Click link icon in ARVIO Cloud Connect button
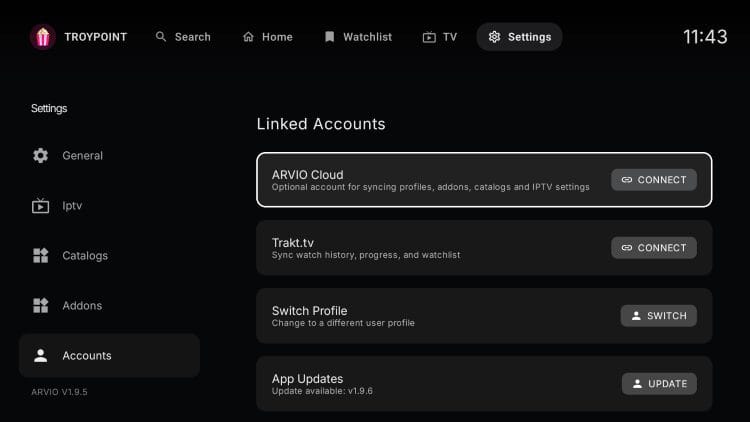Viewport: 750px width, 422px height. (x=627, y=180)
